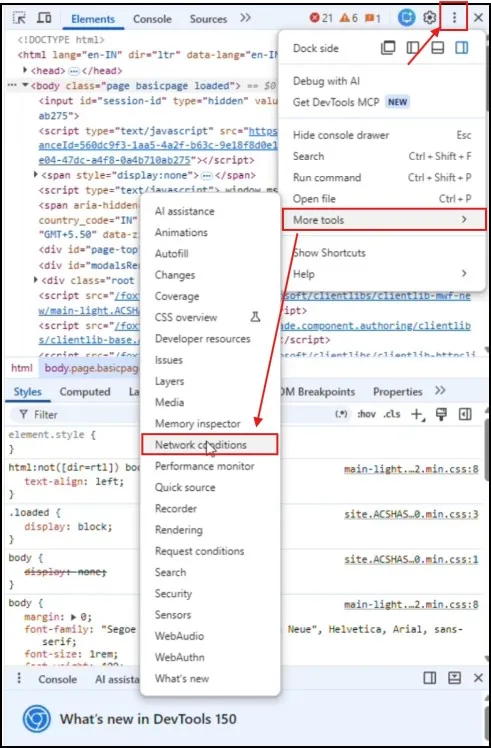Viewport: 491px width, 748px height.
Task: Expand the span display:none node
Action: point(36,175)
